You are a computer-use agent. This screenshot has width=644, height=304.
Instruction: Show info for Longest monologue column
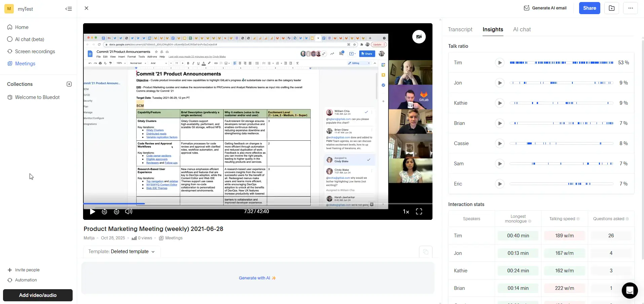point(530,222)
